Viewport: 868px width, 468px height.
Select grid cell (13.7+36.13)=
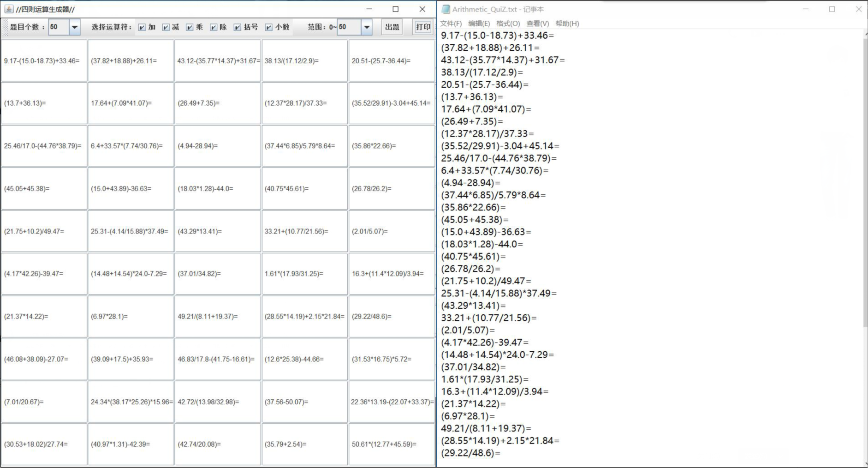point(44,103)
